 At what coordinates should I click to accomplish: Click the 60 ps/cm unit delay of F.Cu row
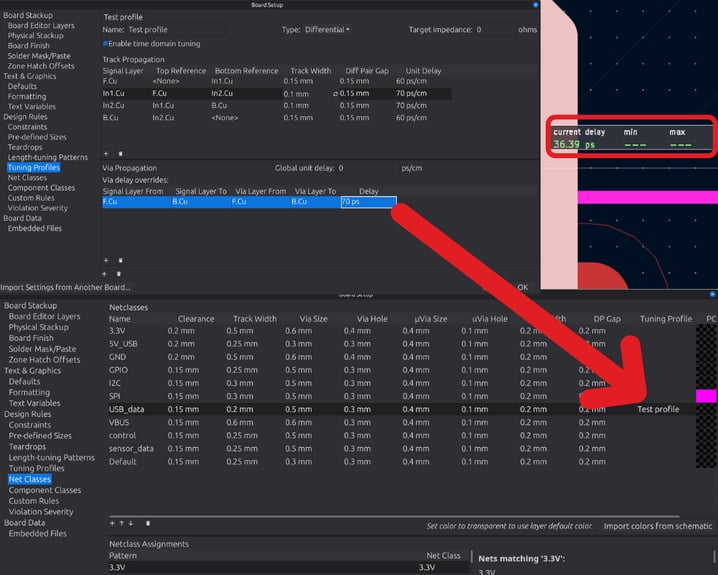(x=411, y=81)
